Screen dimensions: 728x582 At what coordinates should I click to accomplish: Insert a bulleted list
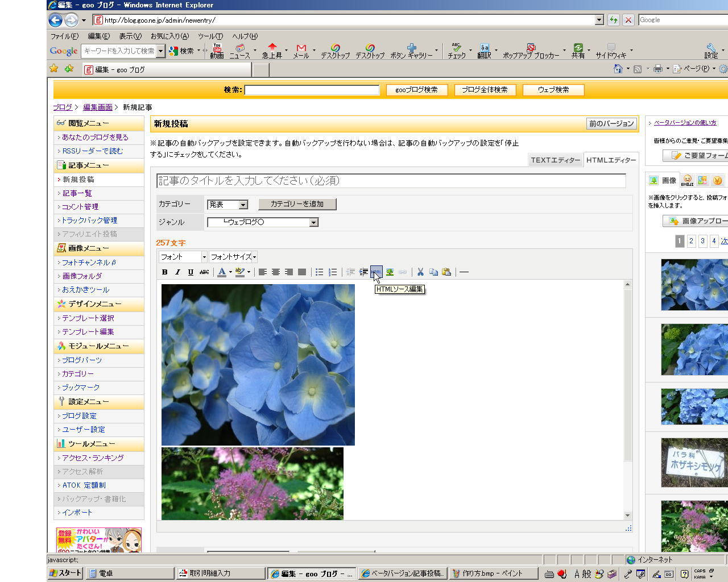[x=320, y=272]
